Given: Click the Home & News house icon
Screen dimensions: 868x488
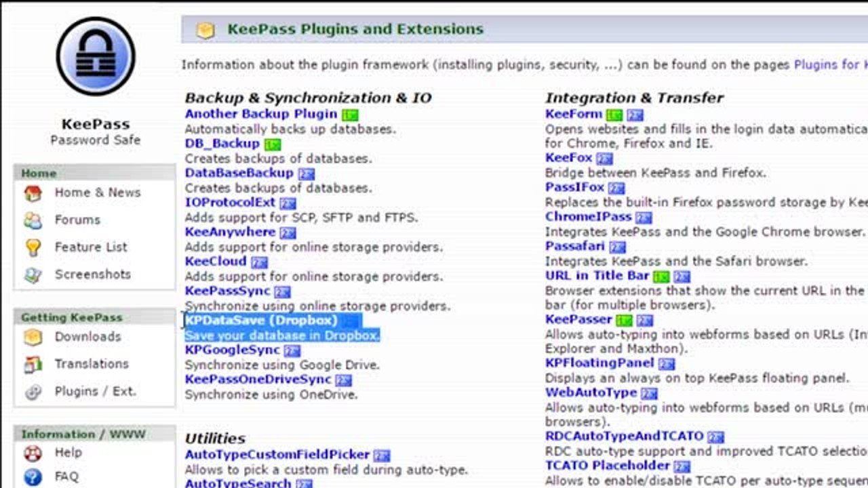Looking at the screenshot, I should tap(33, 193).
